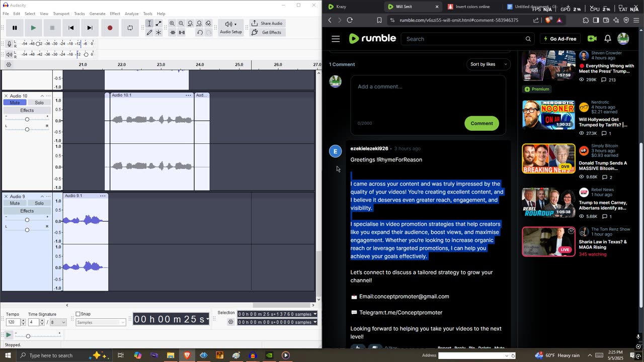644x362 pixels.
Task: Click the record meter microphone icon
Action: click(9, 44)
